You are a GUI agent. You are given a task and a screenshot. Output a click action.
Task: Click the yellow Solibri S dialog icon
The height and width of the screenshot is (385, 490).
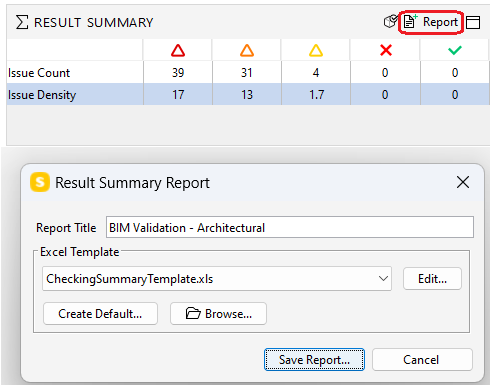(40, 182)
